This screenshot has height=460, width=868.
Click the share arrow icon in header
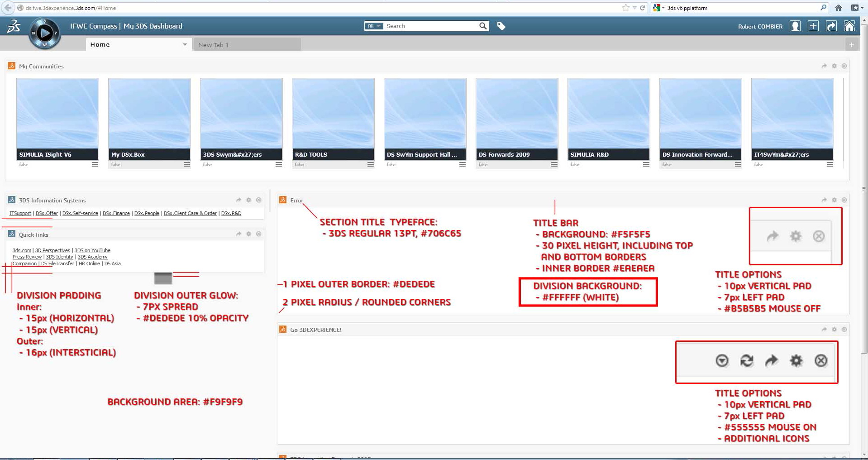(x=831, y=26)
